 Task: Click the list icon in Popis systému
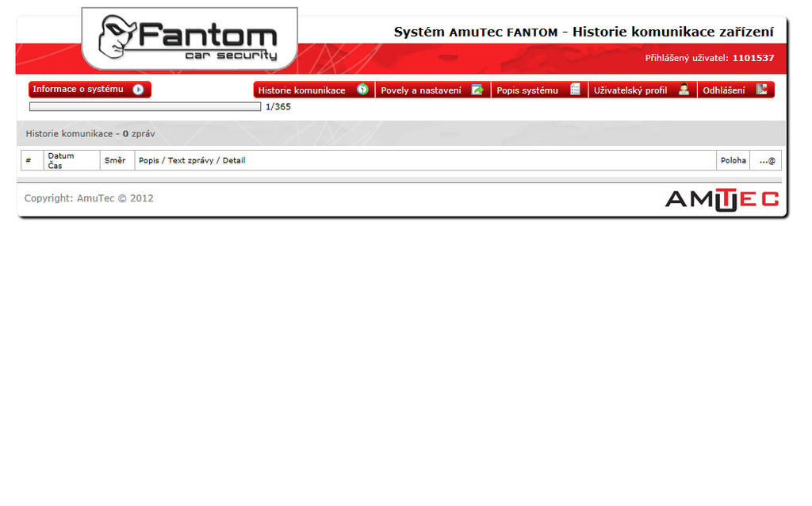[x=575, y=90]
